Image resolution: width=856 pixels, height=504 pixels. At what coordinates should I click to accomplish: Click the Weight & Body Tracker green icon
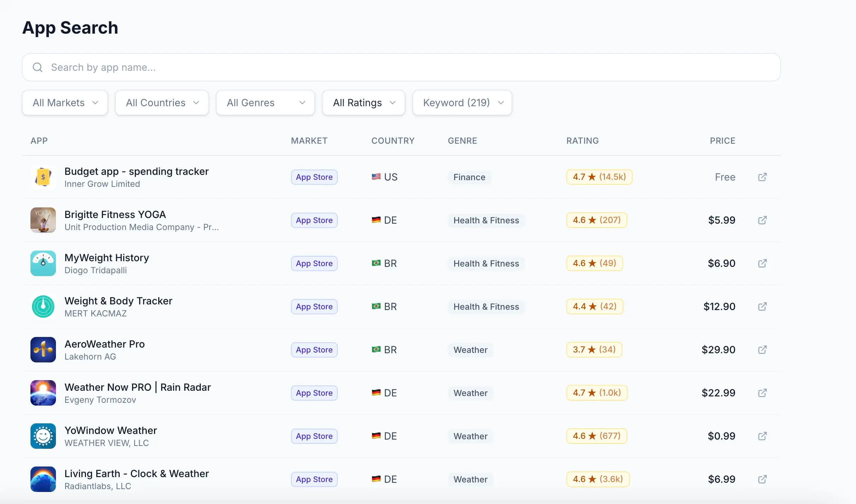coord(43,307)
